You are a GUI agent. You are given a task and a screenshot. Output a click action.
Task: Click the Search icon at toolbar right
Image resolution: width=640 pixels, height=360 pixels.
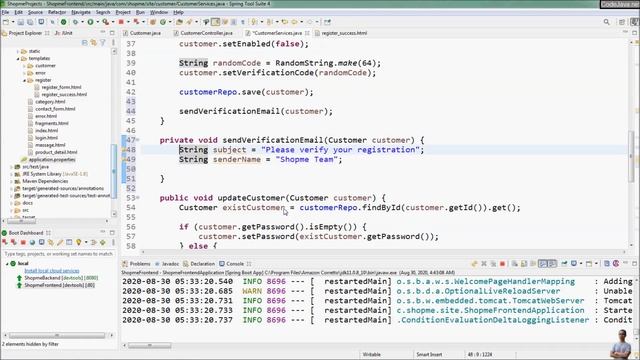click(607, 22)
